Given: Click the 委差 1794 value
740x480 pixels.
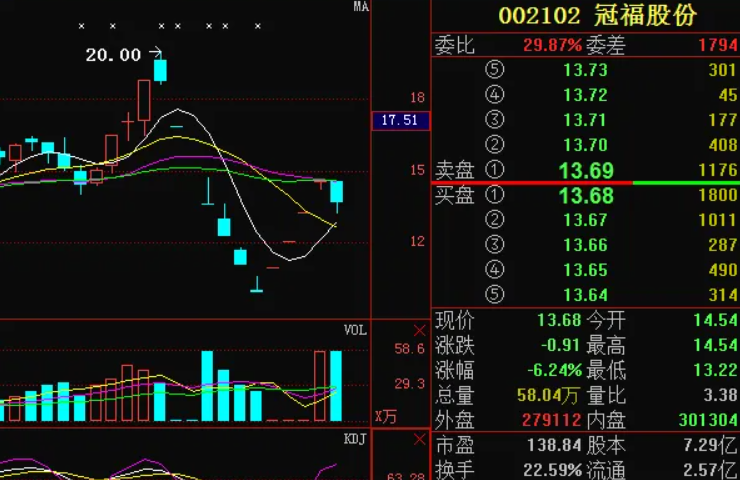Looking at the screenshot, I should pyautogui.click(x=718, y=45).
